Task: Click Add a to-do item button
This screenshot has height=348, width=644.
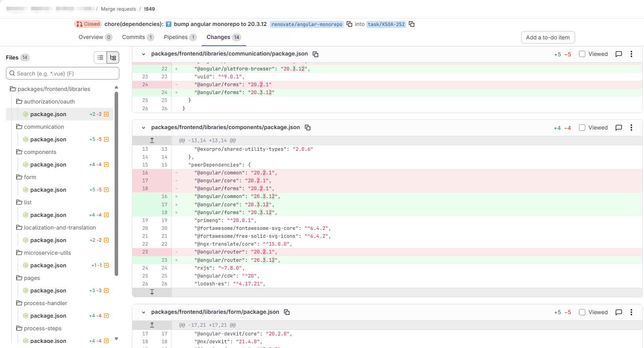Action: (547, 37)
